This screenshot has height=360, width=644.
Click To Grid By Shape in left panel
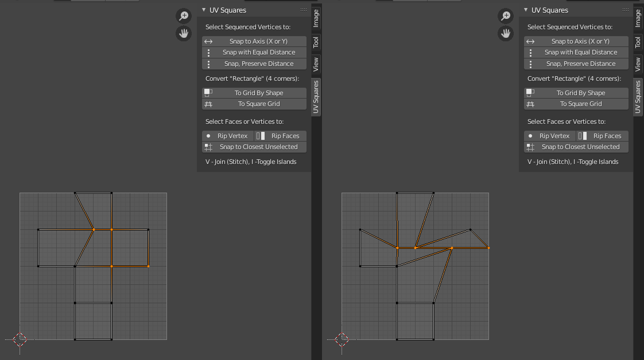pyautogui.click(x=254, y=93)
